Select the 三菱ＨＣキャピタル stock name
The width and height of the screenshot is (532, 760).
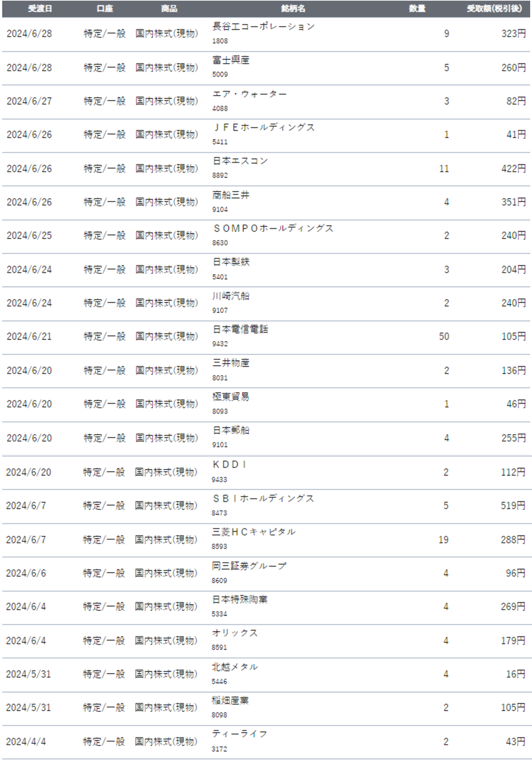tap(254, 532)
